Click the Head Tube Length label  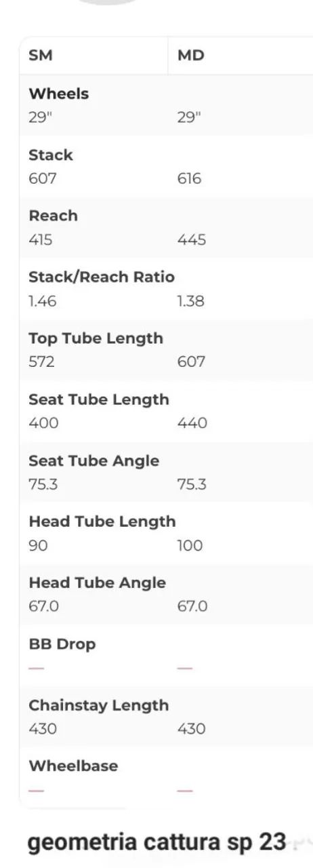[102, 521]
